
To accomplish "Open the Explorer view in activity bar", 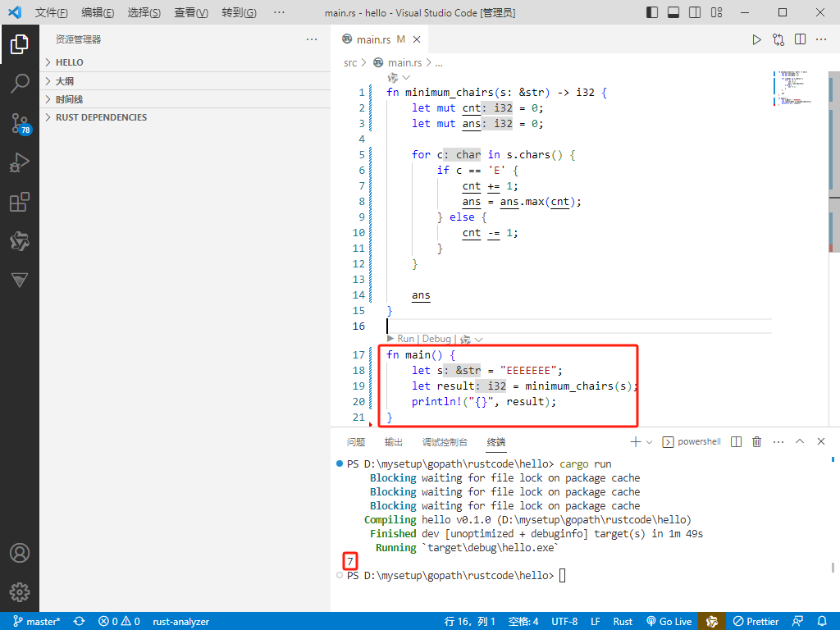I will tap(20, 44).
